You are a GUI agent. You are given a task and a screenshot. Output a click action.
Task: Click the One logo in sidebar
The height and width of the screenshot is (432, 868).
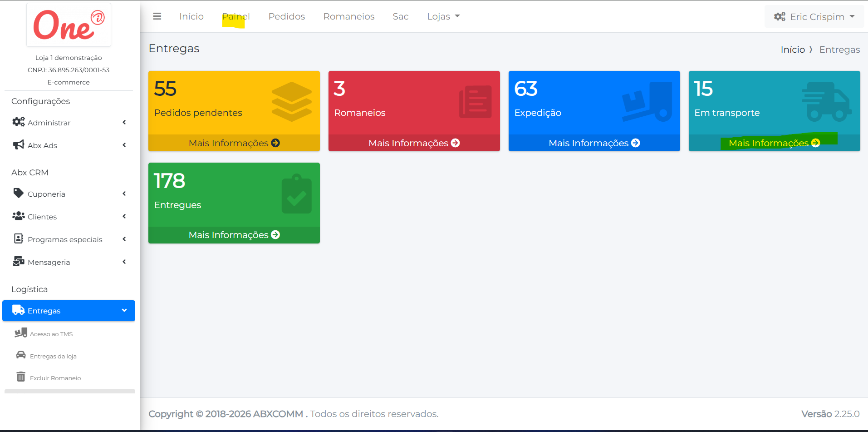coord(69,25)
